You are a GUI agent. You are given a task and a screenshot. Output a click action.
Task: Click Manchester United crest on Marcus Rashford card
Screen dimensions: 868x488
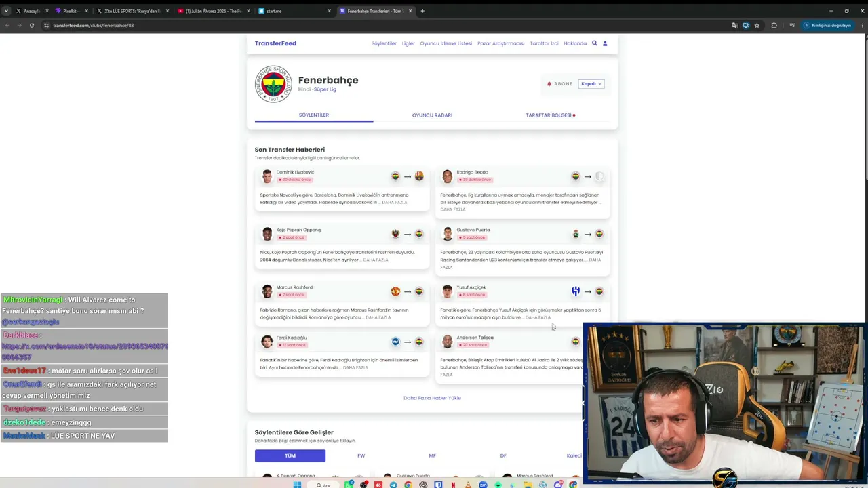pos(395,291)
